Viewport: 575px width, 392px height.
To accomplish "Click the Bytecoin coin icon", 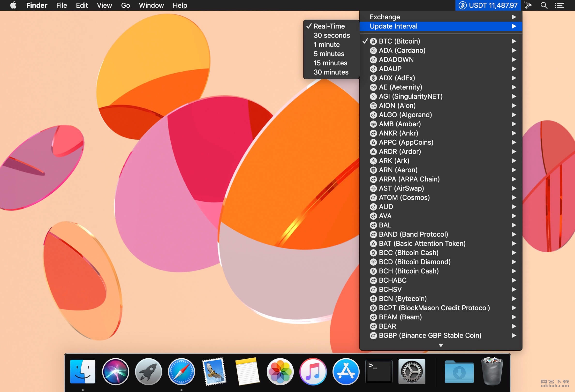I will tap(373, 299).
